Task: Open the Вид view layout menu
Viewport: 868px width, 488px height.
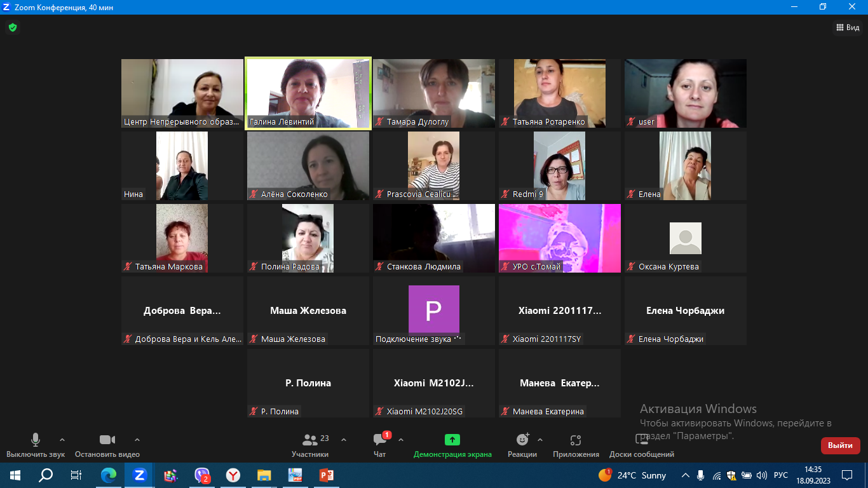Action: coord(846,27)
